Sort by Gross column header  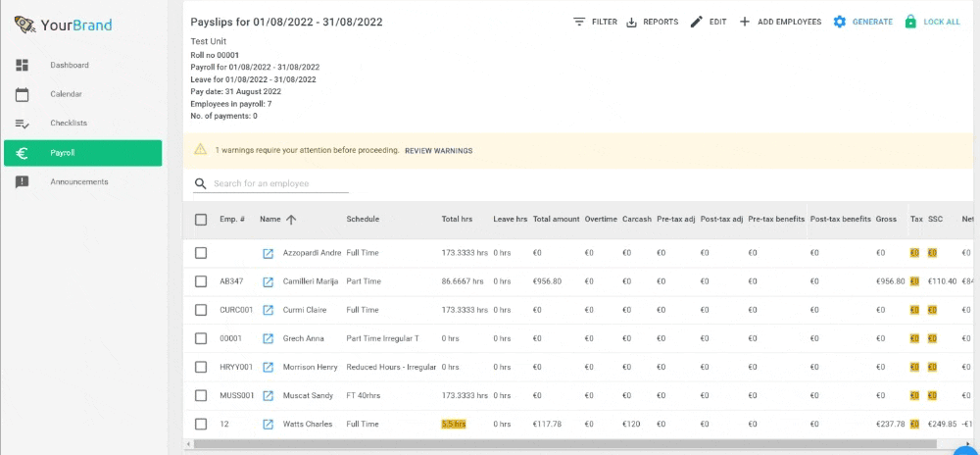[886, 220]
